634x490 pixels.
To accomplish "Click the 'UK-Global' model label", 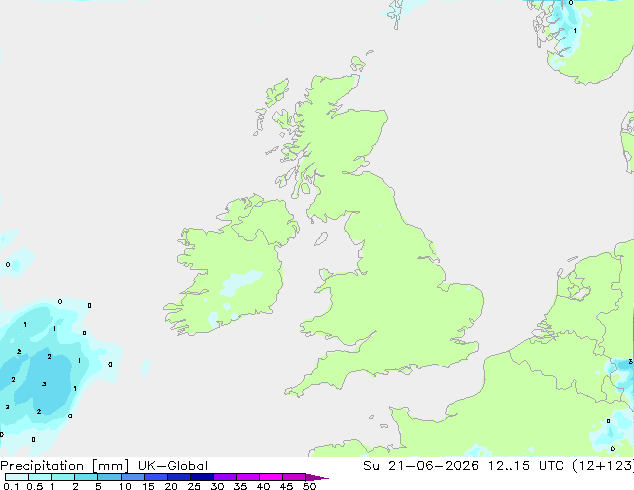I will [x=173, y=466].
